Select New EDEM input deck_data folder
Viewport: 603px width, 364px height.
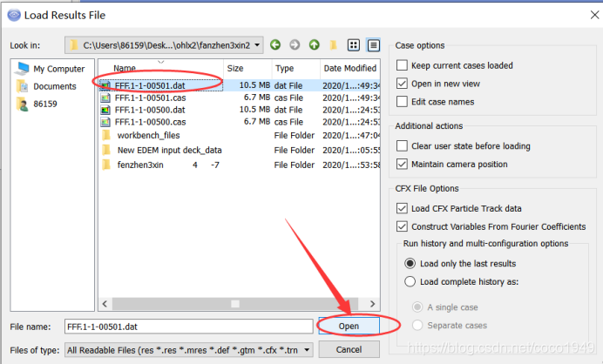(x=169, y=150)
